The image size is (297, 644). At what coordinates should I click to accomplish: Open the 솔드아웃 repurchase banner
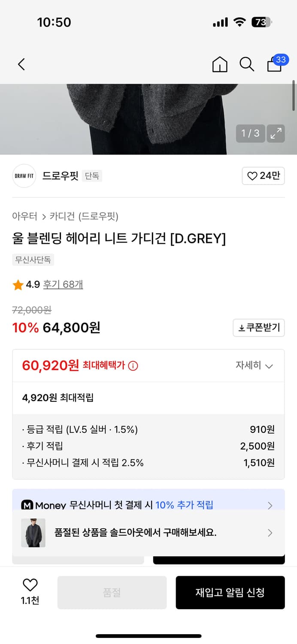click(148, 533)
